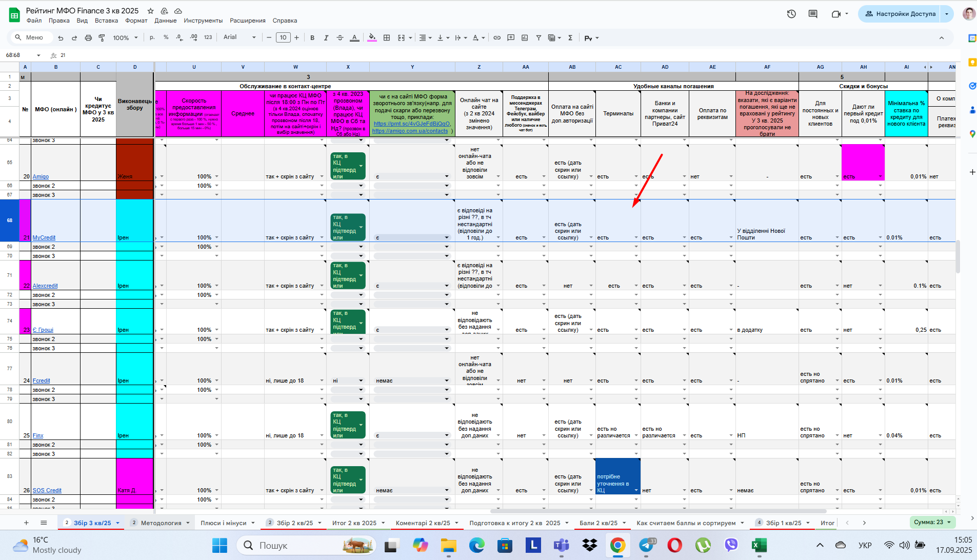Open the Вставка menu

coord(106,21)
